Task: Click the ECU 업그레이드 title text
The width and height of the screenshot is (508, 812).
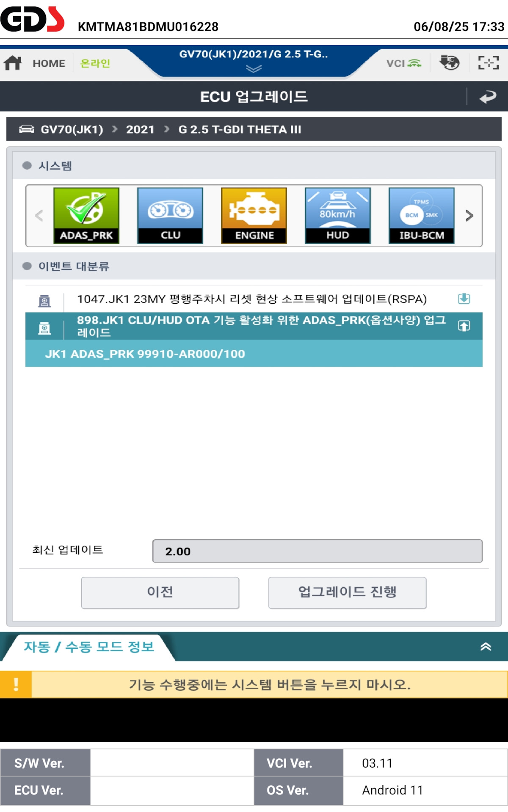Action: pyautogui.click(x=254, y=96)
